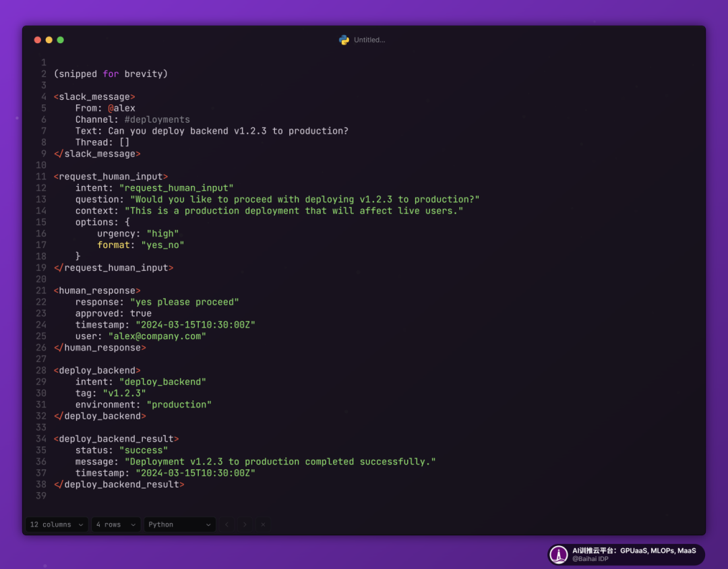Select the human_response timestamp text
This screenshot has height=569, width=728.
pos(195,324)
